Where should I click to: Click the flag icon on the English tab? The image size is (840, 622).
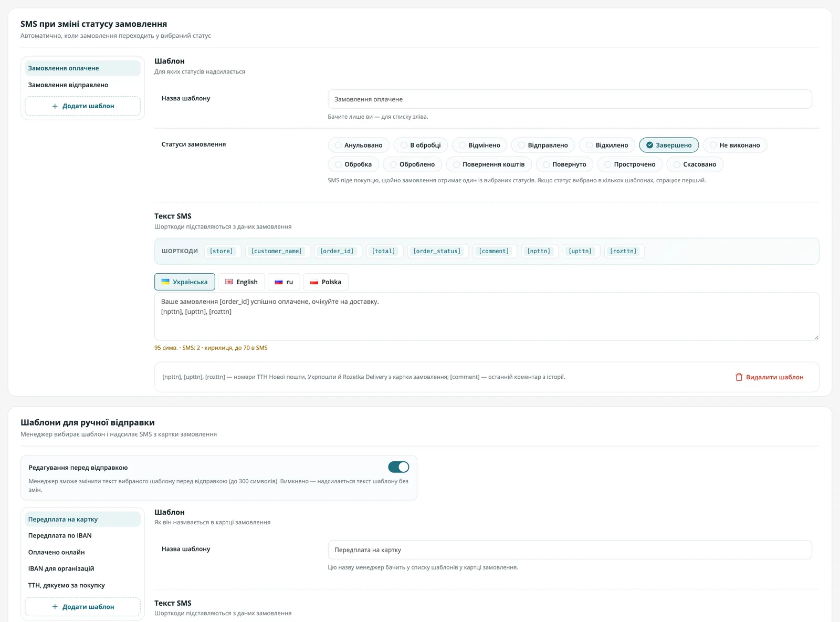[x=229, y=282]
